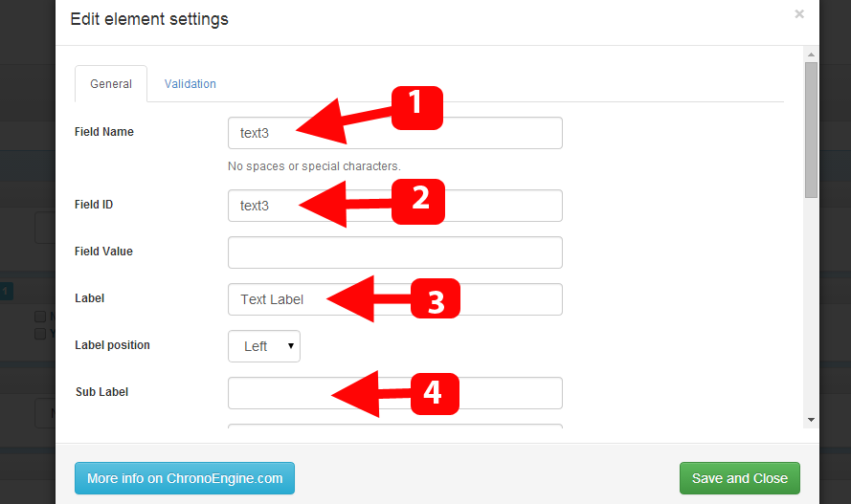
Task: Click the Label field containing Text Label
Action: pyautogui.click(x=395, y=299)
